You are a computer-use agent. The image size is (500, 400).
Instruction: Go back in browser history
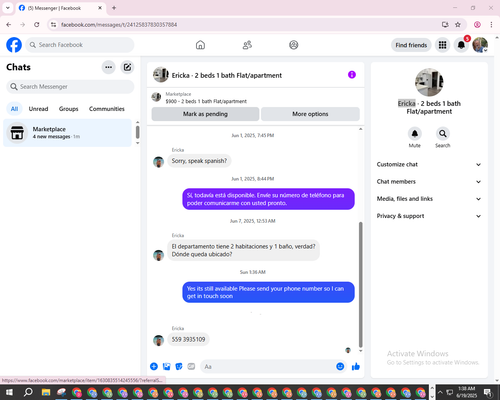click(x=9, y=25)
